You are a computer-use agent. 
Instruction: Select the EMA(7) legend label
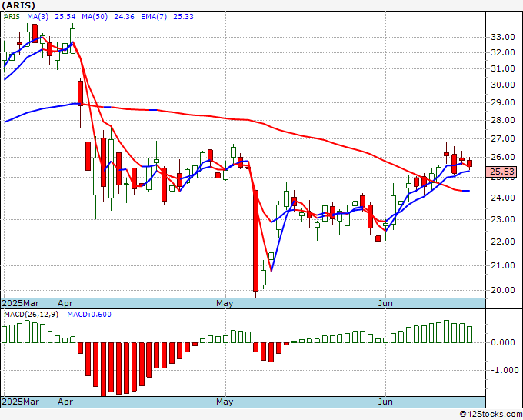[154, 17]
